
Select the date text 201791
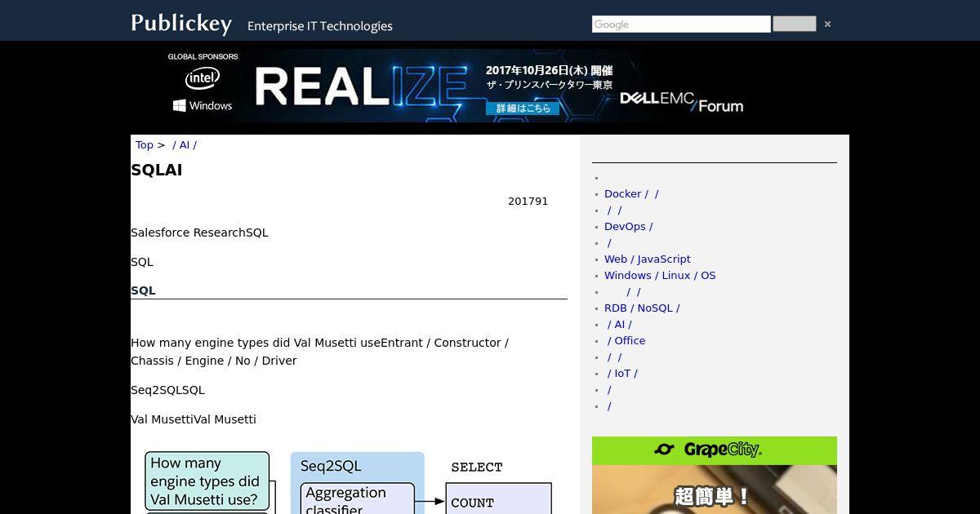(528, 202)
